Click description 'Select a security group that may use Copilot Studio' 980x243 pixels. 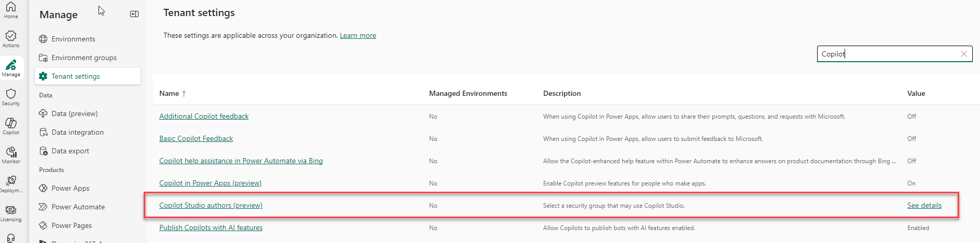[x=614, y=206]
